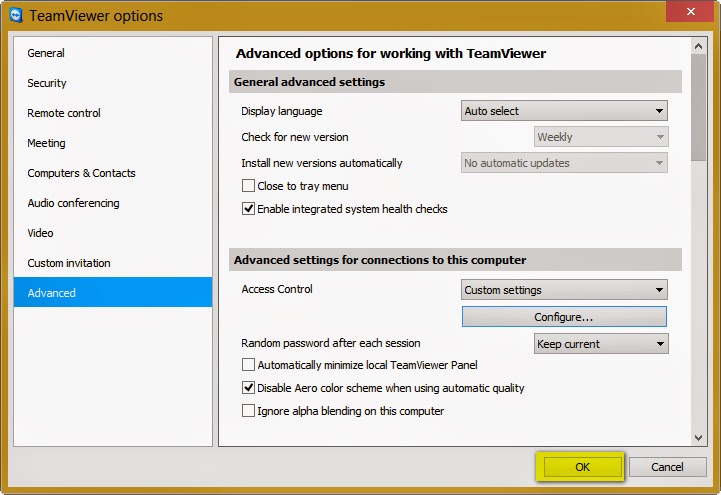
Task: Open the Access Control dropdown
Action: [x=564, y=290]
